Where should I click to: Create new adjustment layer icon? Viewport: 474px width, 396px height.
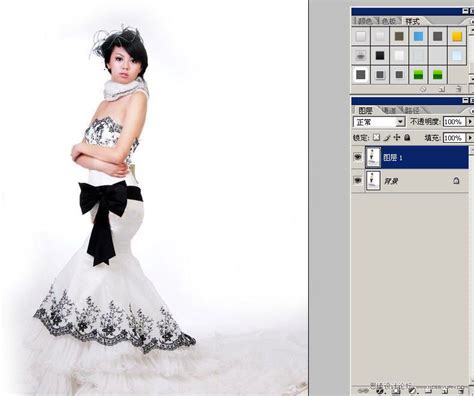[412, 391]
